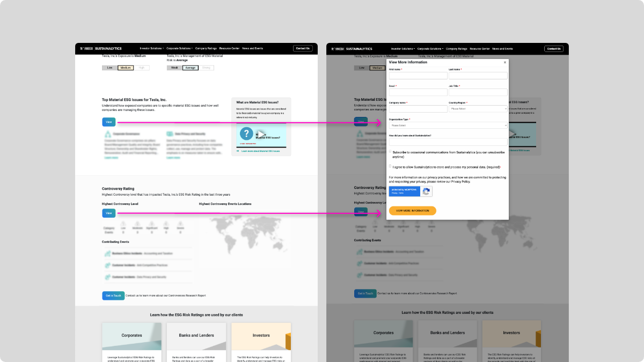Expand Corporate Solutions menu on the undimmed page
Viewport: 644px width, 362px height.
(x=179, y=48)
